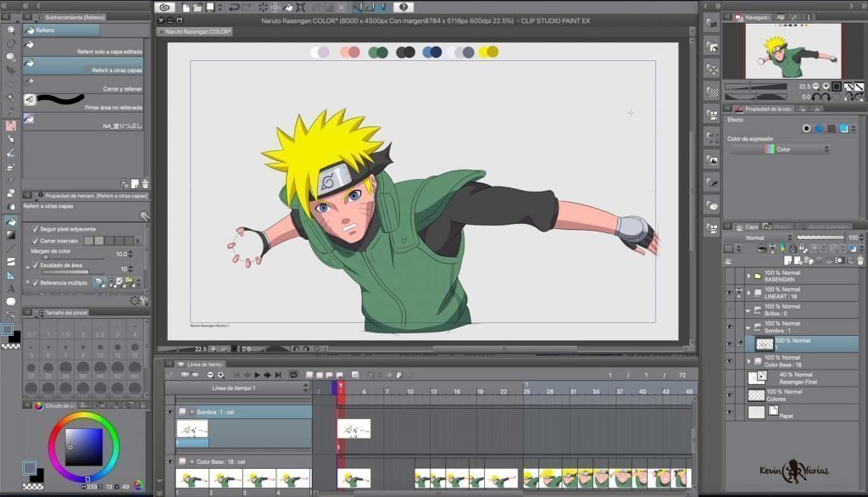Open the 'Color de expresión' dropdown
This screenshot has width=868, height=497.
pos(780,149)
